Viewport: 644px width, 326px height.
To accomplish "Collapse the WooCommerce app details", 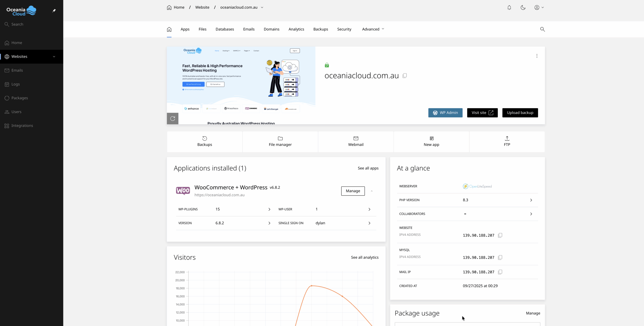I will pos(372,191).
